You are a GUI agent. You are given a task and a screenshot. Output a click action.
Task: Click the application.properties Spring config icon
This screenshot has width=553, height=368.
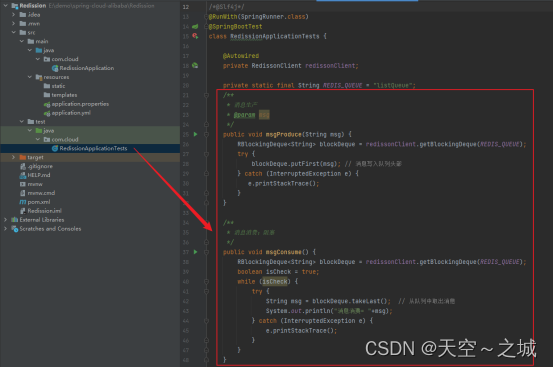click(x=47, y=104)
